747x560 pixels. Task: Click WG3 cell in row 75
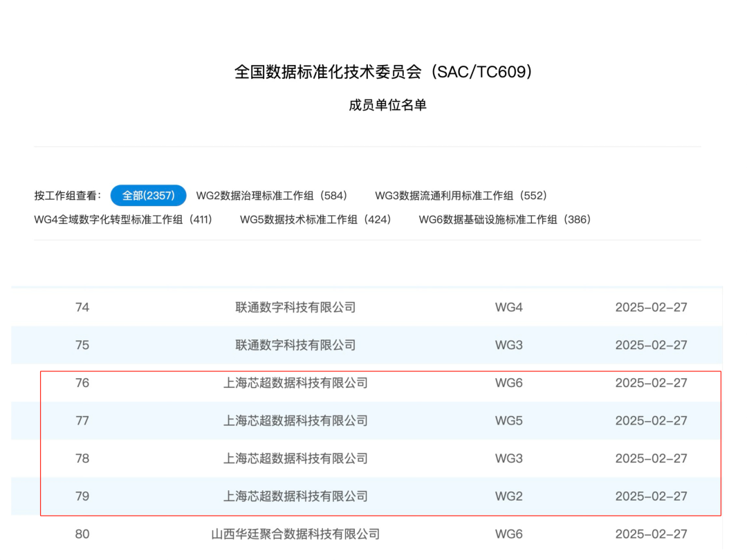pos(509,345)
